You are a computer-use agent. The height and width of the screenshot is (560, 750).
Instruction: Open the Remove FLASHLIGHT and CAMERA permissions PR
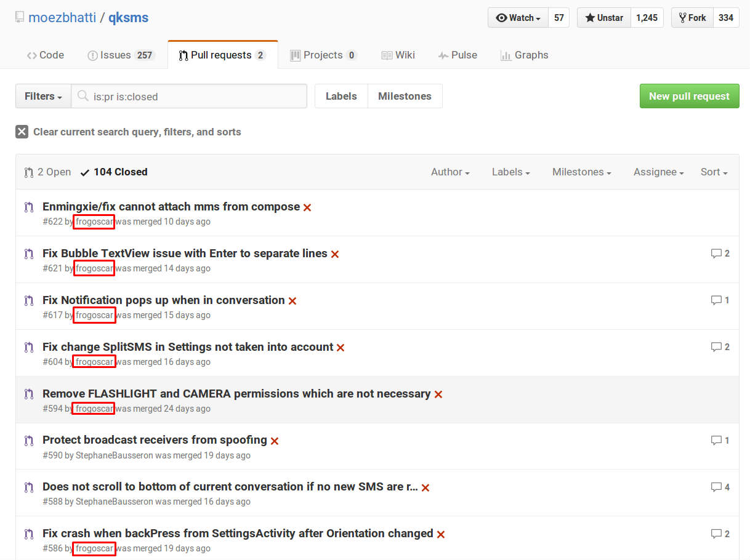pos(236,394)
